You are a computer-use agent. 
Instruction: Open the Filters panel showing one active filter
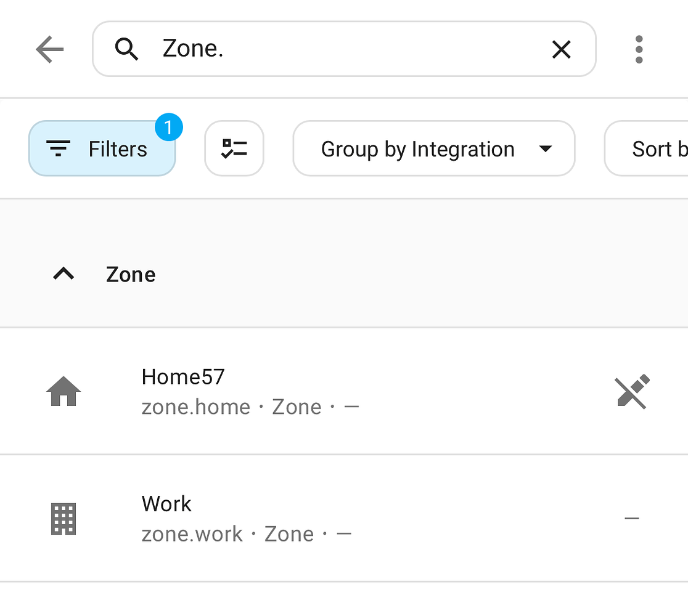(x=102, y=148)
